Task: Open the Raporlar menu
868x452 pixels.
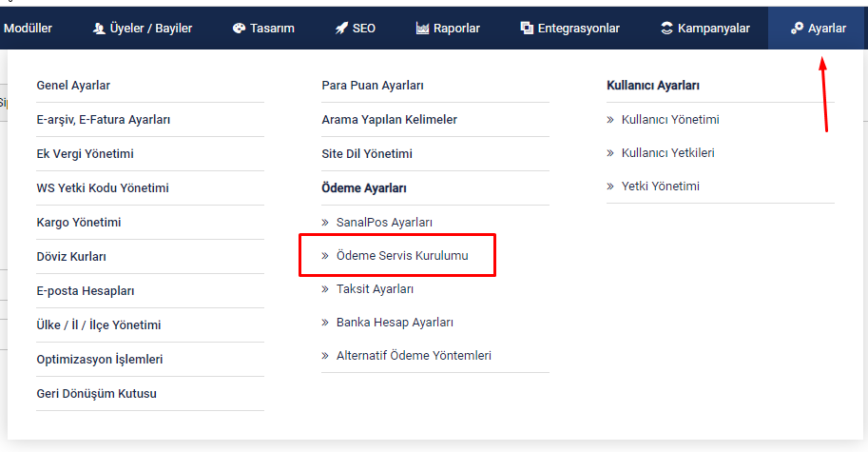Action: click(450, 29)
